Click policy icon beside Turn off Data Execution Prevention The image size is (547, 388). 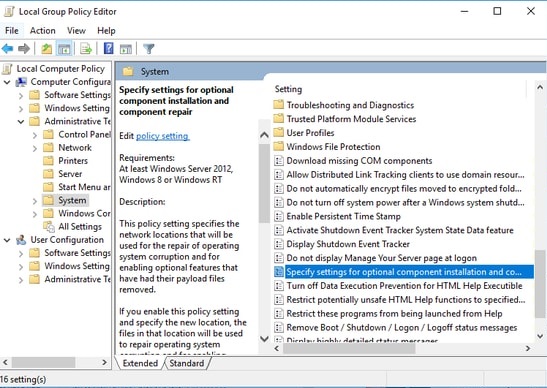tap(278, 286)
